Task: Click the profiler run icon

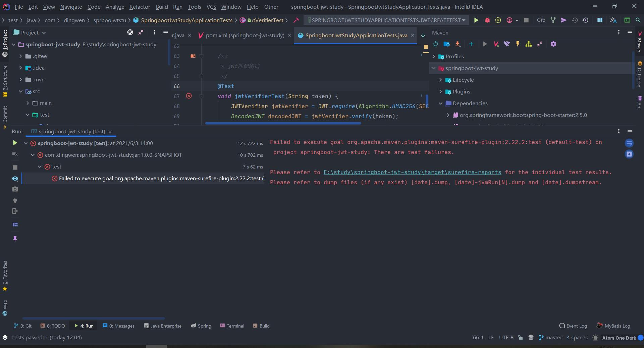Action: tap(509, 20)
